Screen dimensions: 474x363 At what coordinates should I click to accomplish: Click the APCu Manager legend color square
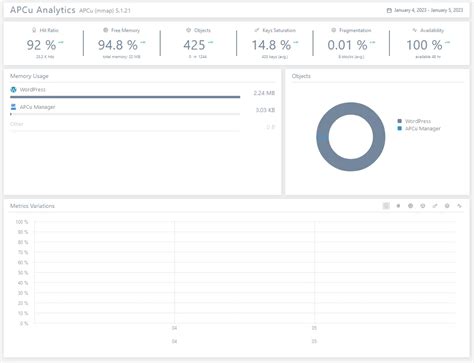(x=400, y=128)
